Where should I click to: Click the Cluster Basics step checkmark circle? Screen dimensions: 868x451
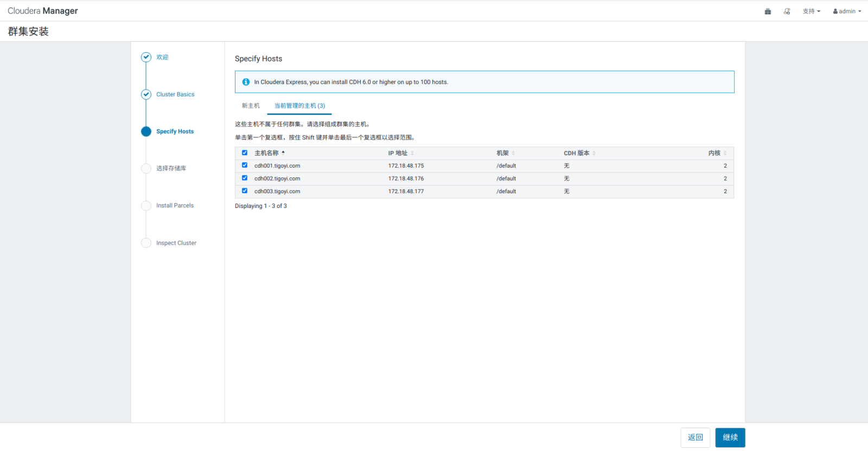146,94
